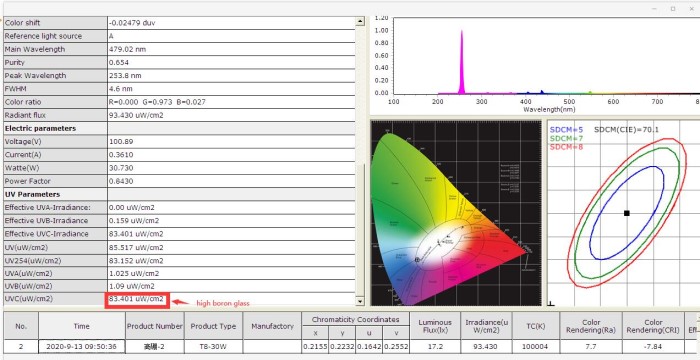
Task: Click the Product Number column header
Action: click(154, 326)
